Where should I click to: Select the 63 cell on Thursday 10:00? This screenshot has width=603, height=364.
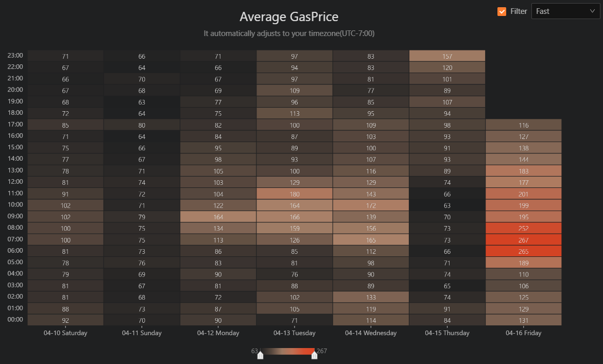click(x=447, y=205)
